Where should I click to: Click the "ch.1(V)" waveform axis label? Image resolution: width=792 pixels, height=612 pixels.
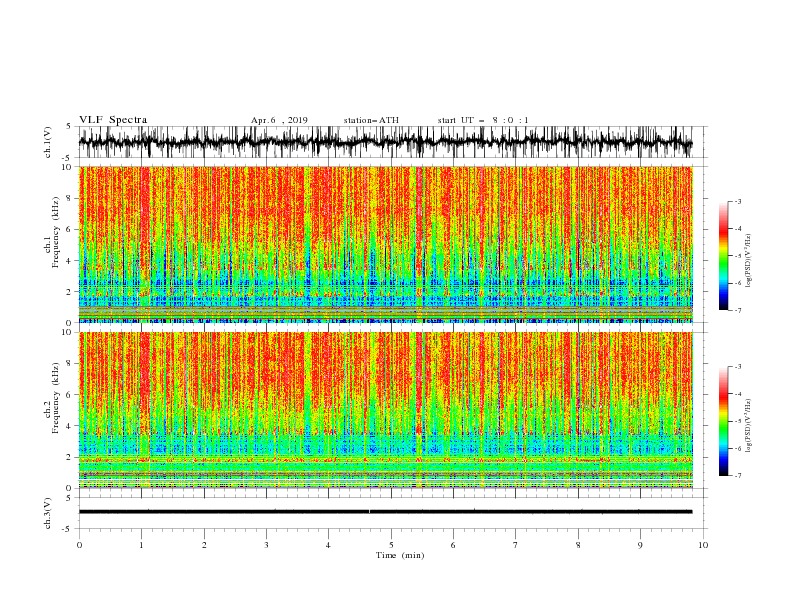pos(48,142)
